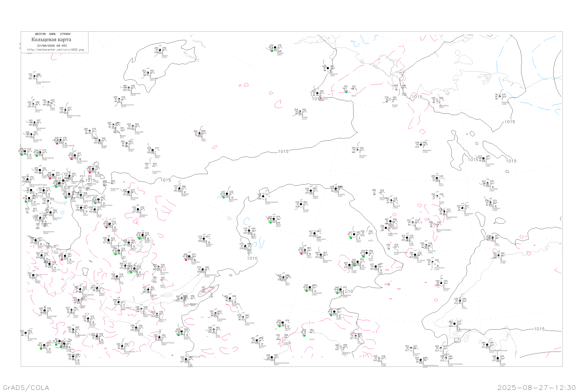Click the GrADS/COLA footer label

click(x=26, y=387)
